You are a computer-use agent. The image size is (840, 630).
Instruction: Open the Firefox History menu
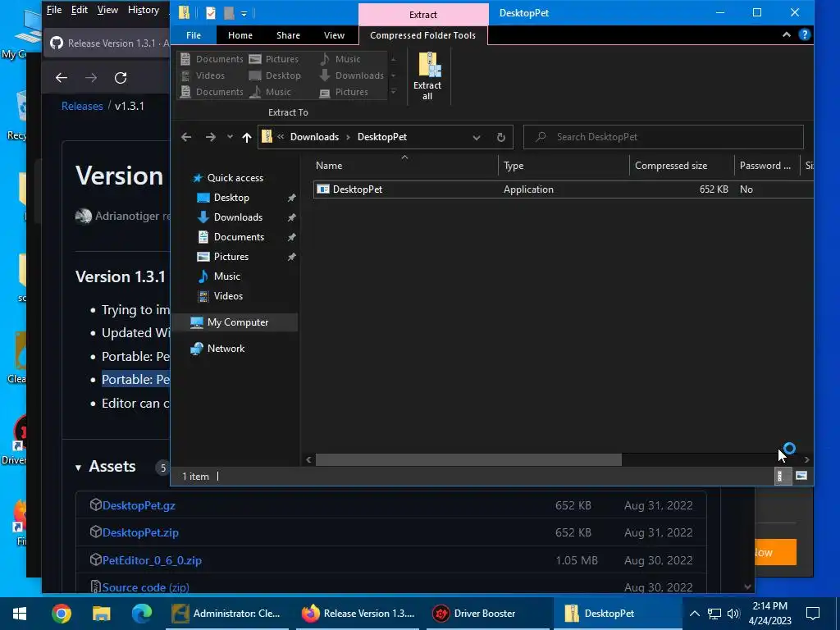pos(143,10)
